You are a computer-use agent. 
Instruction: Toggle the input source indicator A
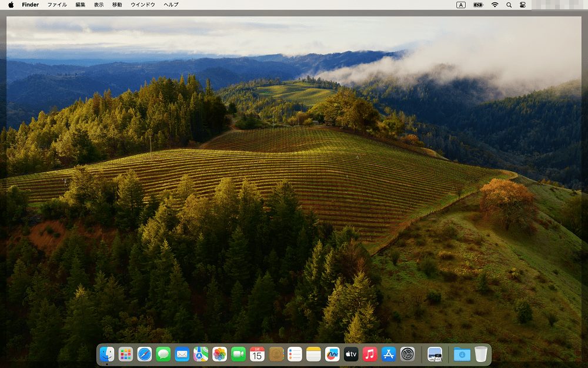point(461,5)
